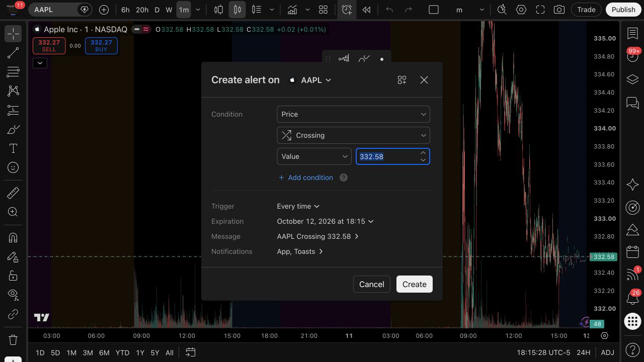Select the text annotation tool
The width and height of the screenshot is (644, 362).
click(13, 148)
